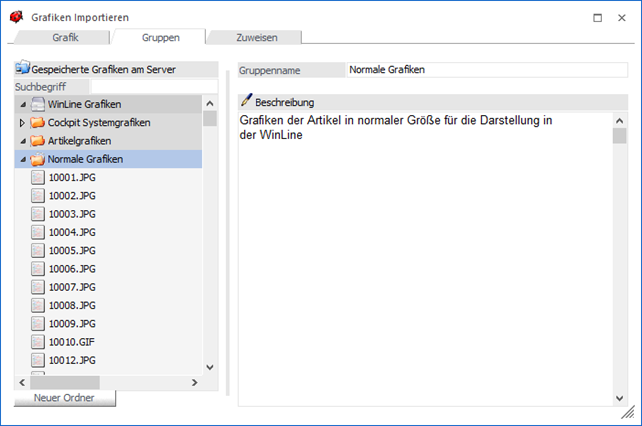Collapse the Normale Grafiken tree node

23,160
